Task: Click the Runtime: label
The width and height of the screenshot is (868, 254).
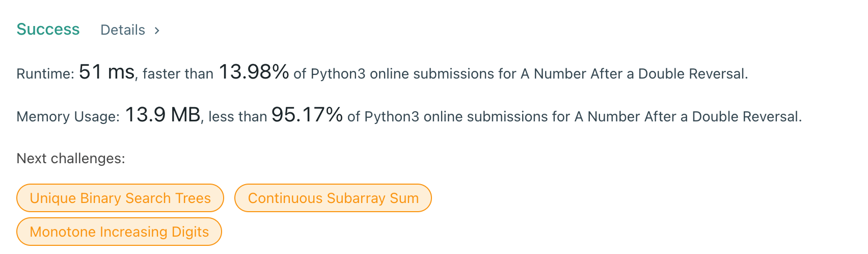Action: point(45,74)
